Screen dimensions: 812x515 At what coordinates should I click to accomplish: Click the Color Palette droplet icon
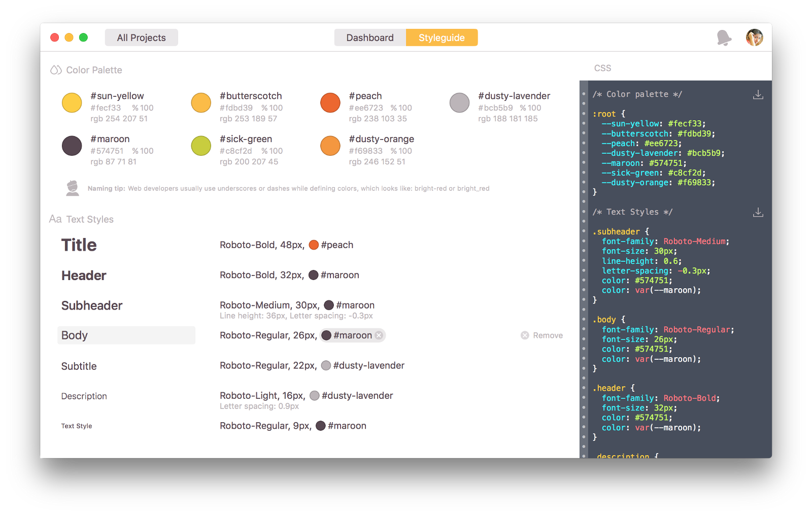click(55, 70)
